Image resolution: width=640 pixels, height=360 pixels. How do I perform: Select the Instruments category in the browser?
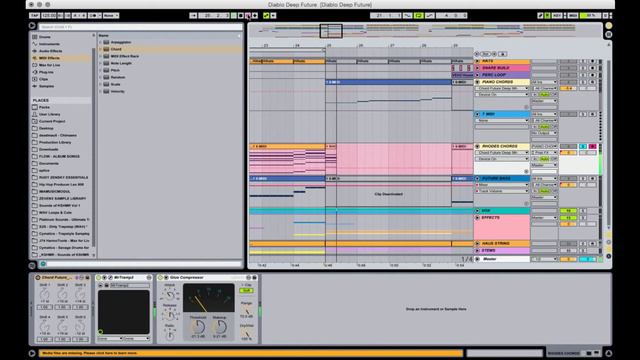[49, 44]
